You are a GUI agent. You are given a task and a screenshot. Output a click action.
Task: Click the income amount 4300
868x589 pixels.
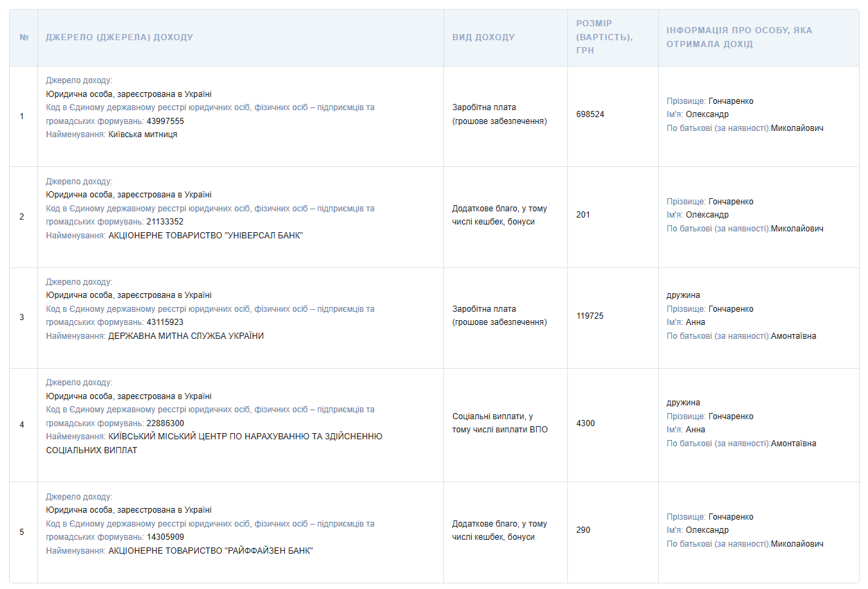click(x=585, y=423)
